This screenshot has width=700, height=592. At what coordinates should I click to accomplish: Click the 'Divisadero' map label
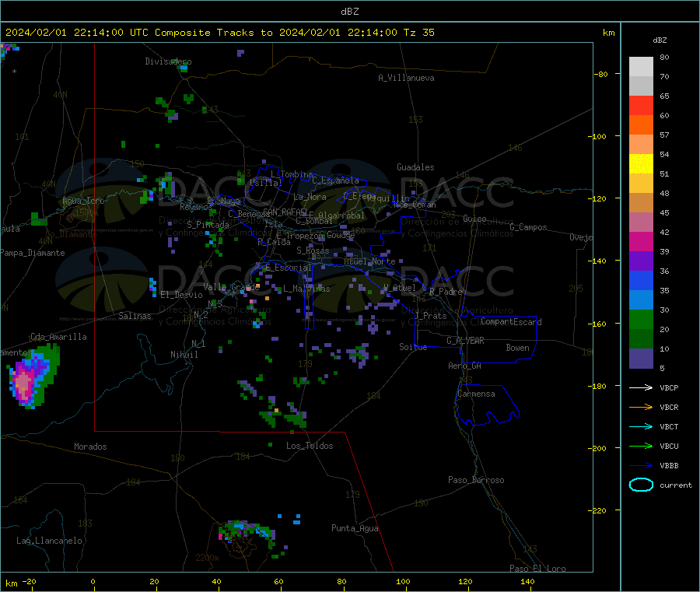point(168,61)
